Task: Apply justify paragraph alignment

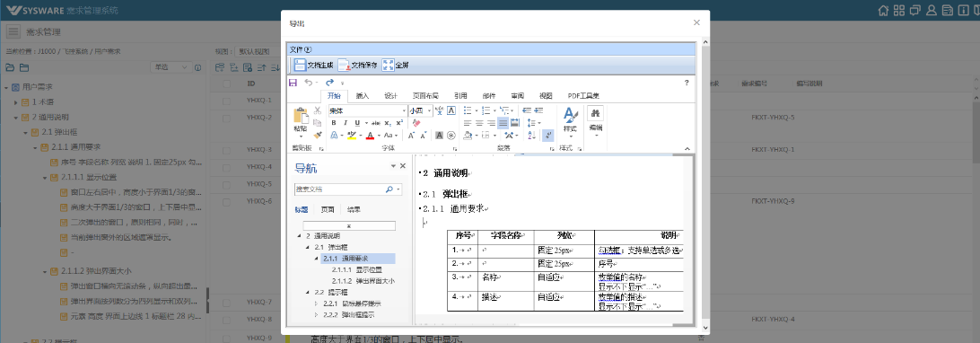Action: point(503,123)
